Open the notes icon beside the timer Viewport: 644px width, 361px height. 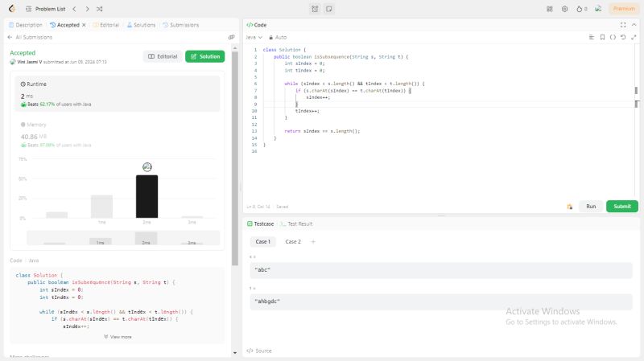[x=329, y=9]
